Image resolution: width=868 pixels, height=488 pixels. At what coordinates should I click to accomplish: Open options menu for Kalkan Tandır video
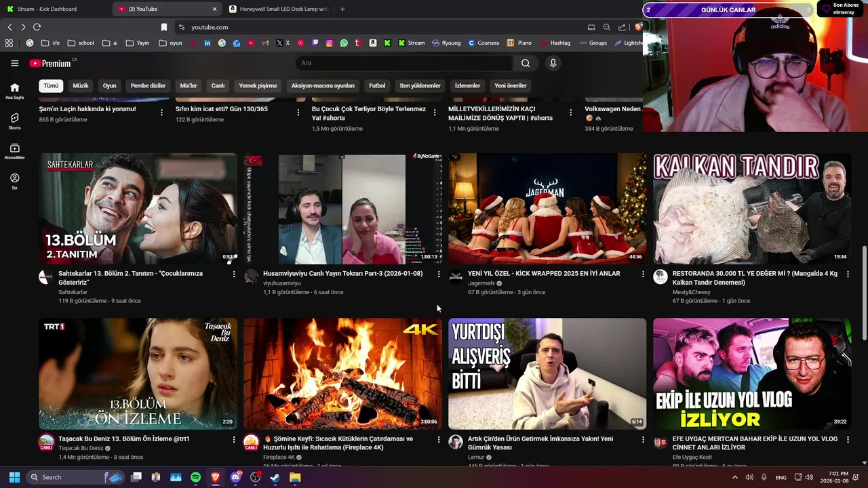848,274
